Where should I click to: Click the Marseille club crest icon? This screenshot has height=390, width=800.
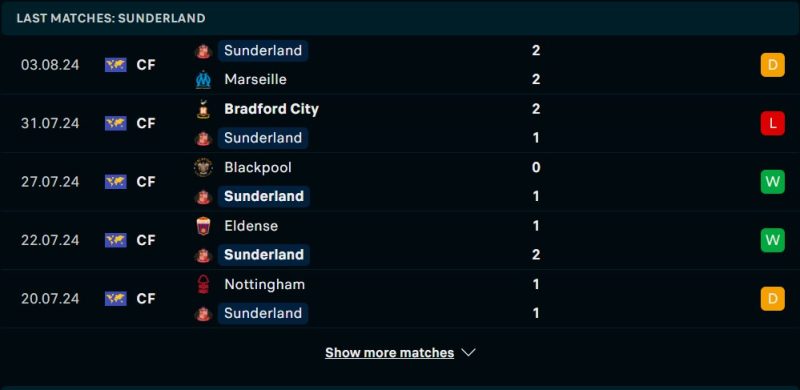click(x=203, y=80)
